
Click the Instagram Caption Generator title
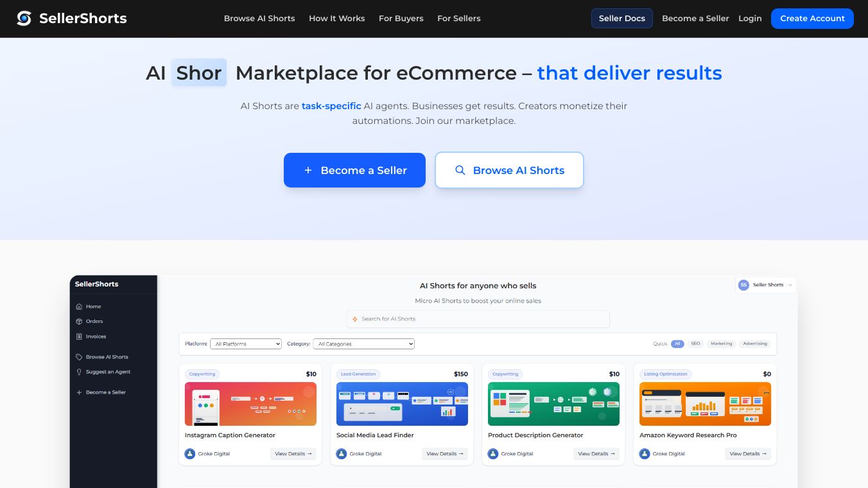coord(230,435)
